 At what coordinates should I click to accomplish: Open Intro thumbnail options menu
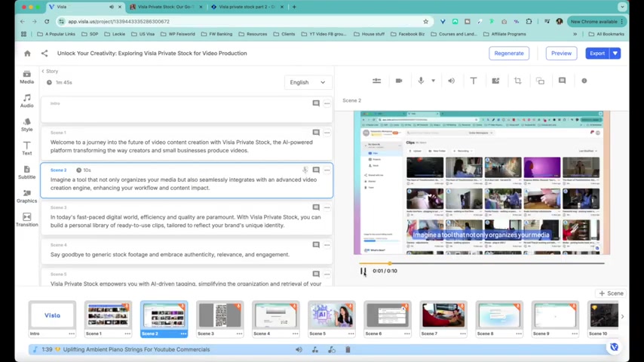(x=72, y=333)
